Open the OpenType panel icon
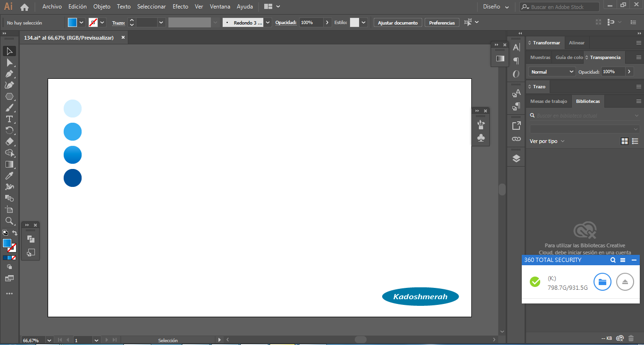The image size is (644, 345). pos(516,74)
